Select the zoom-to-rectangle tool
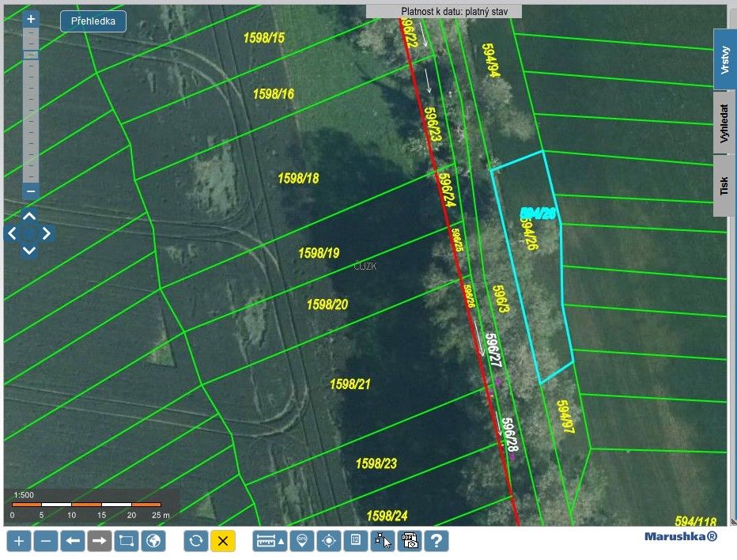Image resolution: width=737 pixels, height=560 pixels. [x=127, y=541]
